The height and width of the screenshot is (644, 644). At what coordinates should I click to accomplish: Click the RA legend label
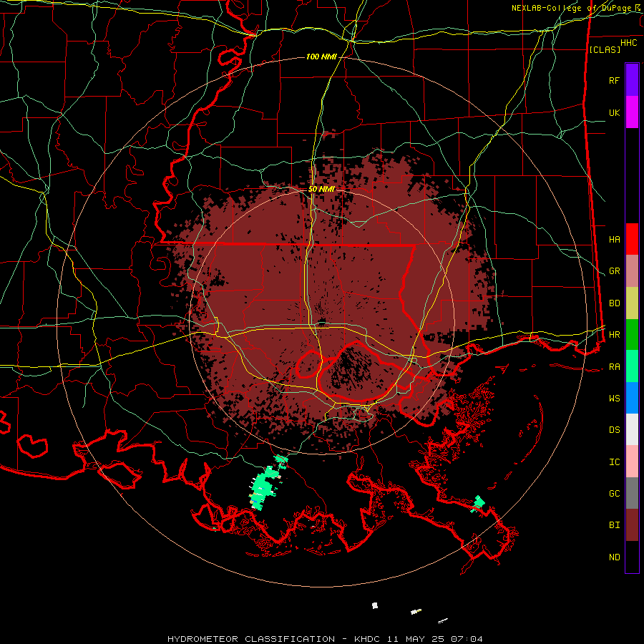coord(614,367)
